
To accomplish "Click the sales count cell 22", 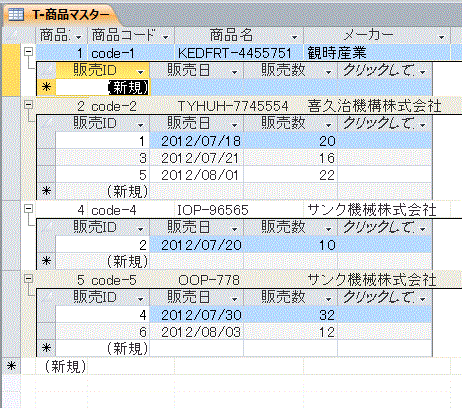I will [x=290, y=175].
